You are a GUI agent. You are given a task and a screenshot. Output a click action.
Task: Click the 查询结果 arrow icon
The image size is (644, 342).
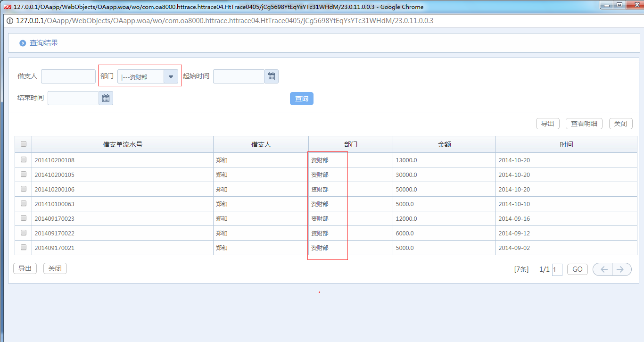(23, 43)
